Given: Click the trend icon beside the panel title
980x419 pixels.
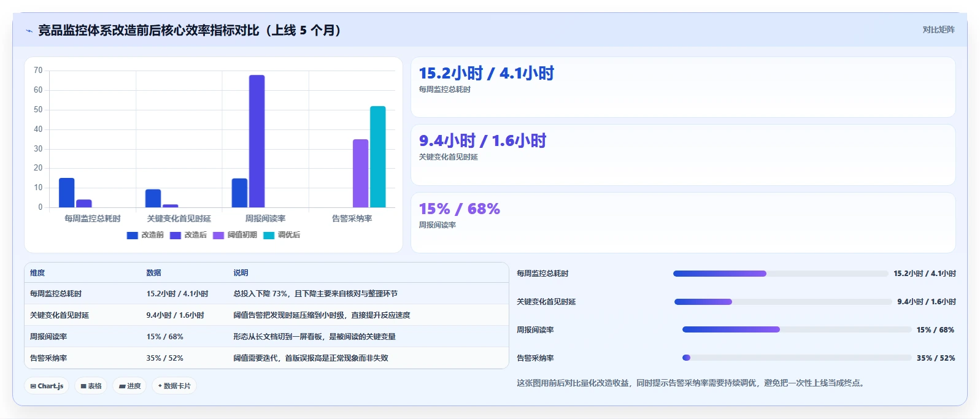Looking at the screenshot, I should click(29, 31).
